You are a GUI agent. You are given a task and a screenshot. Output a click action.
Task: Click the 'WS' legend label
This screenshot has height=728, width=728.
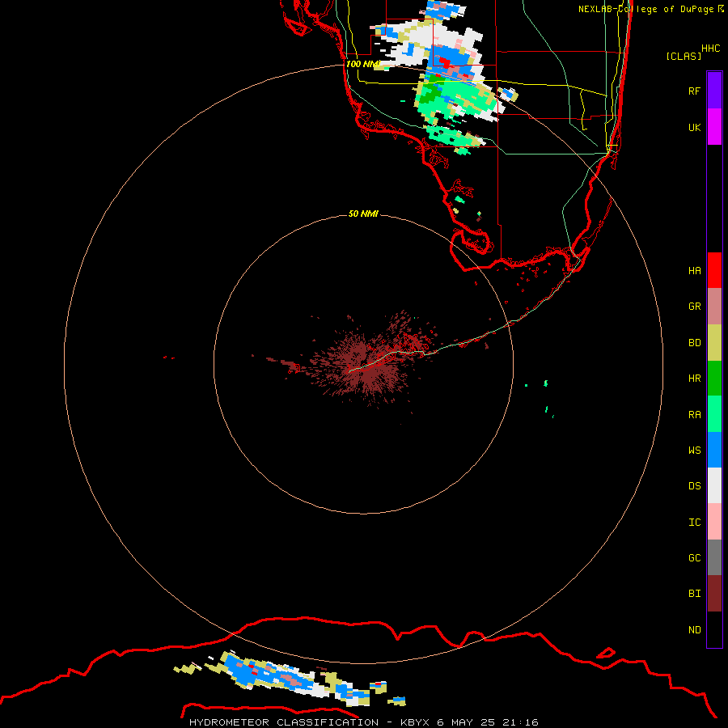coord(694,451)
